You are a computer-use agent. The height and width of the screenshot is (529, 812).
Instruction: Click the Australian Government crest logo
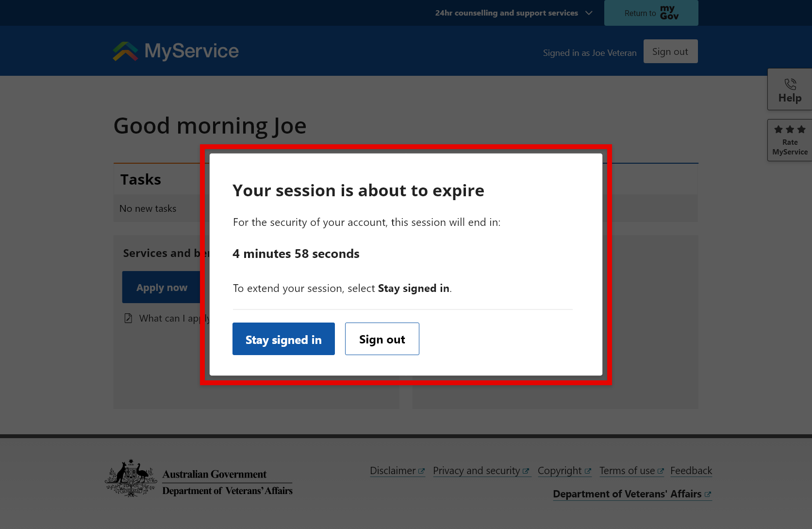[131, 478]
